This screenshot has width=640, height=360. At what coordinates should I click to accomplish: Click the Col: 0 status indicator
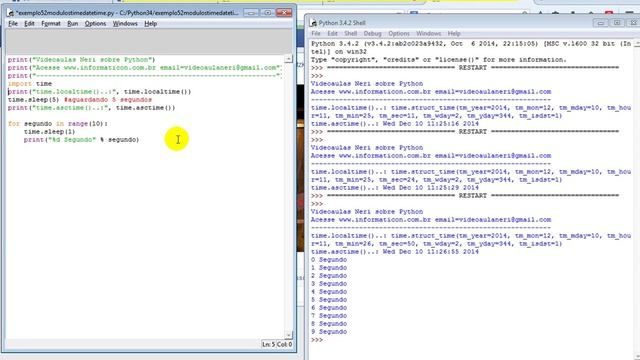pos(284,344)
